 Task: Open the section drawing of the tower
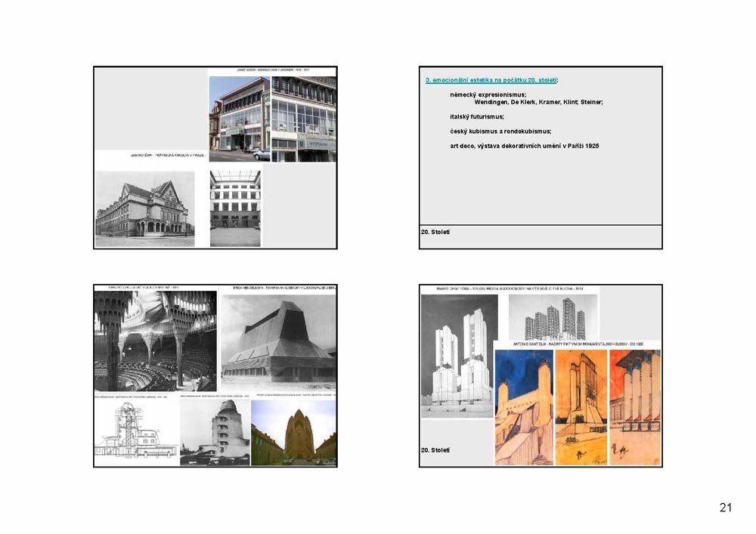(136, 432)
